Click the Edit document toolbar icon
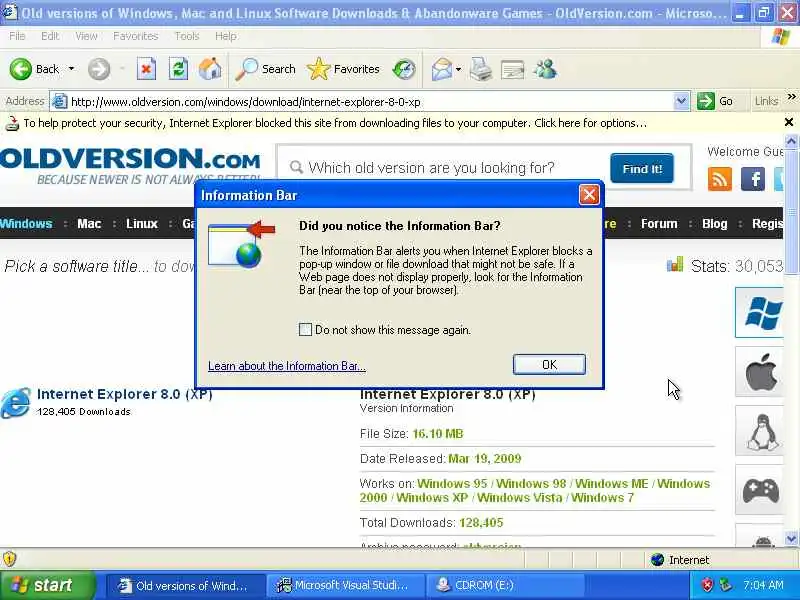800x600 pixels. 512,69
